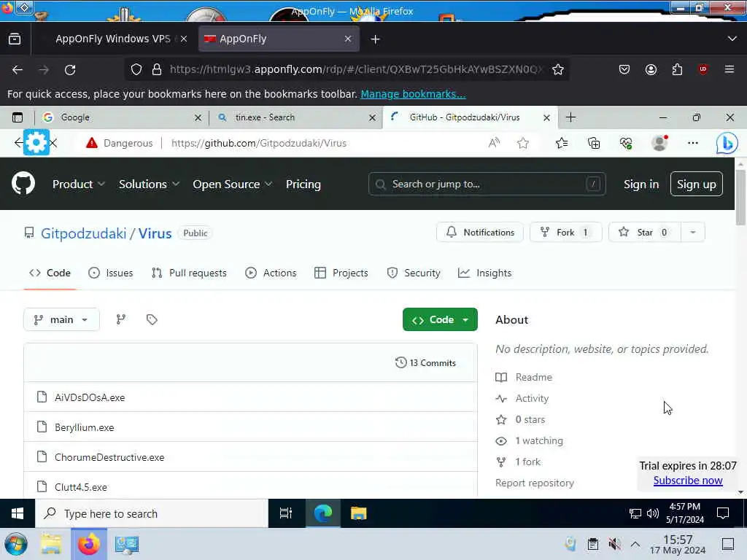The height and width of the screenshot is (560, 747).
Task: Click the blue gear settings overlay icon
Action: click(x=36, y=142)
